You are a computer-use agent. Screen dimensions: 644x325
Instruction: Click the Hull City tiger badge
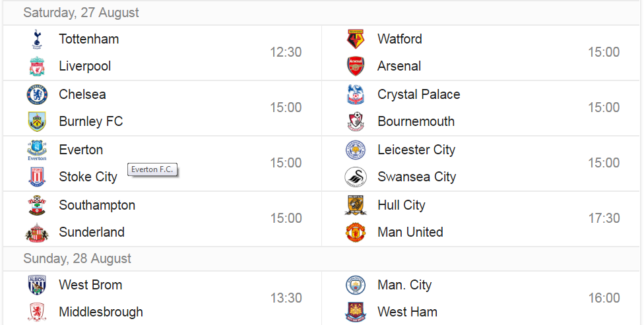tap(355, 205)
